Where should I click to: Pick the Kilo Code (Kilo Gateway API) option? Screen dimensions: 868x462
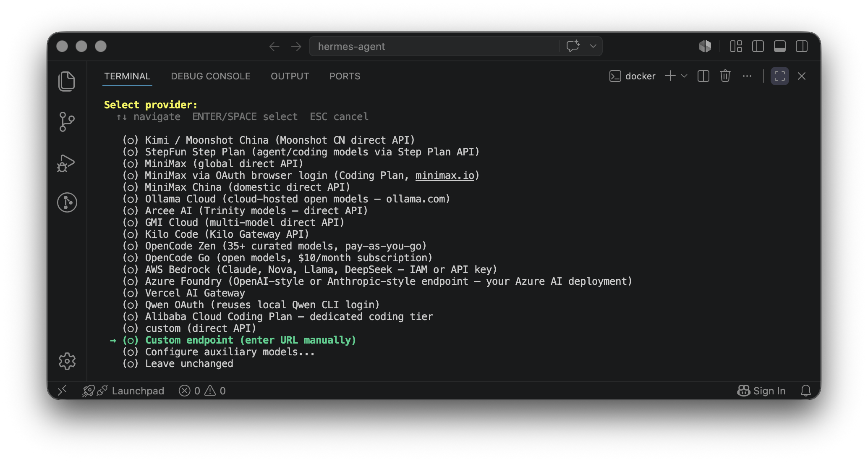pyautogui.click(x=216, y=234)
